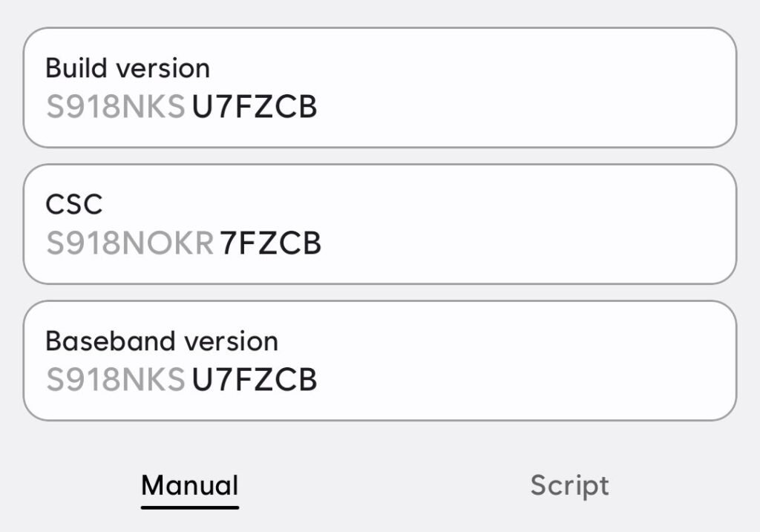The height and width of the screenshot is (532, 760).
Task: Click the Baseband version label
Action: pos(162,341)
